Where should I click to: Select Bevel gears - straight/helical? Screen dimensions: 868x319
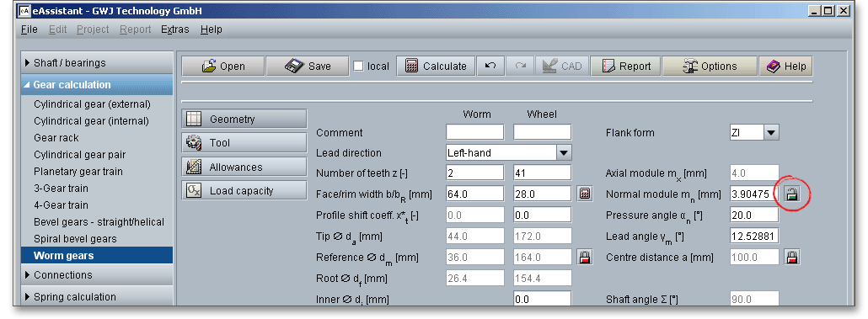click(x=99, y=222)
